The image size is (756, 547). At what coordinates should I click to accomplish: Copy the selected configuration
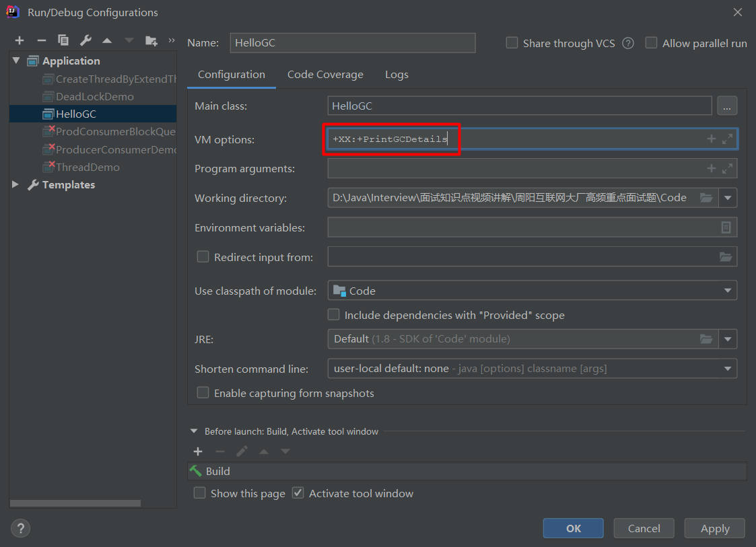[63, 40]
